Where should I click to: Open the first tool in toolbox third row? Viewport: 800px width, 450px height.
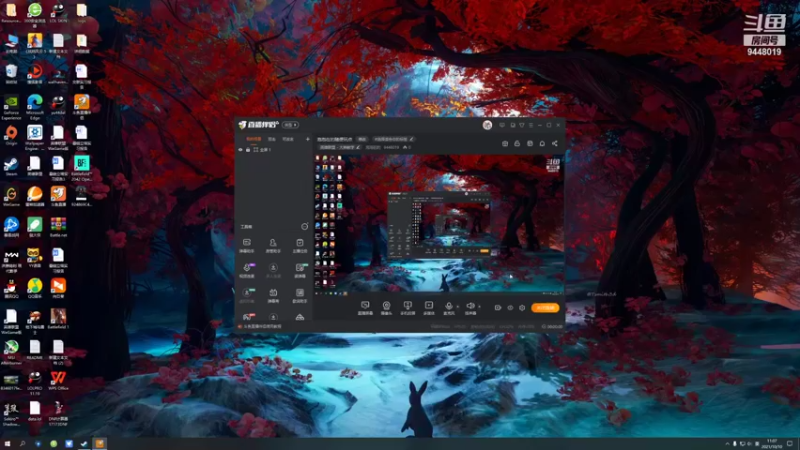click(247, 295)
